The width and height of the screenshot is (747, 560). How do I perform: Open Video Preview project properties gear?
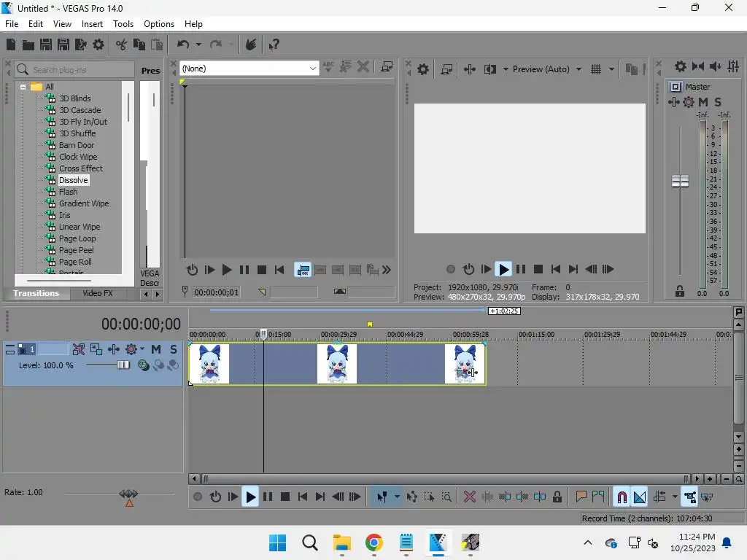tap(422, 69)
